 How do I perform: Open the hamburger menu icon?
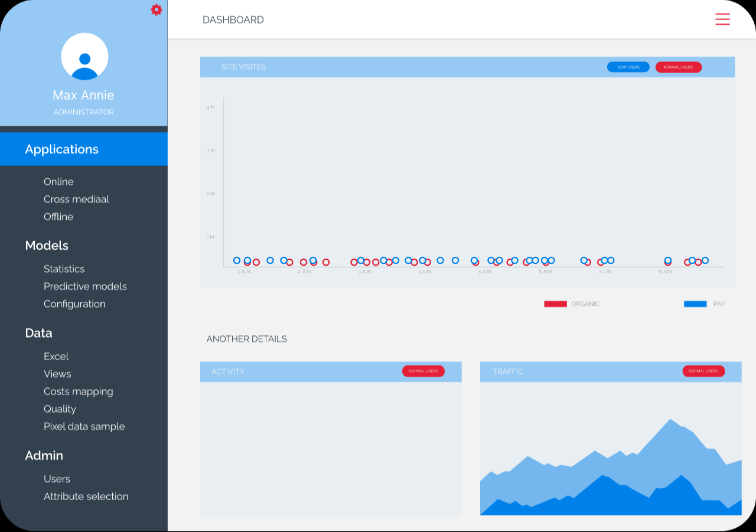pos(722,19)
